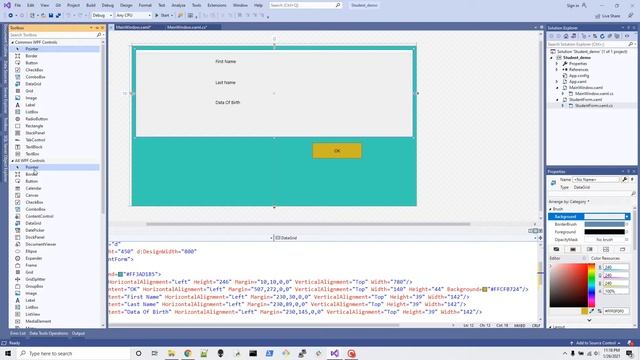640x360 pixels.
Task: Pick the DataGrid control under Common WPF Controls
Action: pos(33,84)
